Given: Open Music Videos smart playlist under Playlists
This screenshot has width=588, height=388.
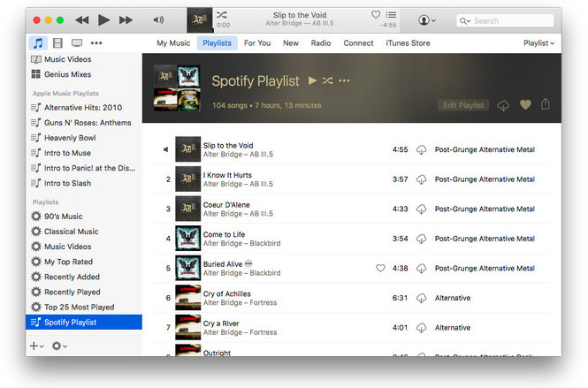Looking at the screenshot, I should pyautogui.click(x=84, y=247).
